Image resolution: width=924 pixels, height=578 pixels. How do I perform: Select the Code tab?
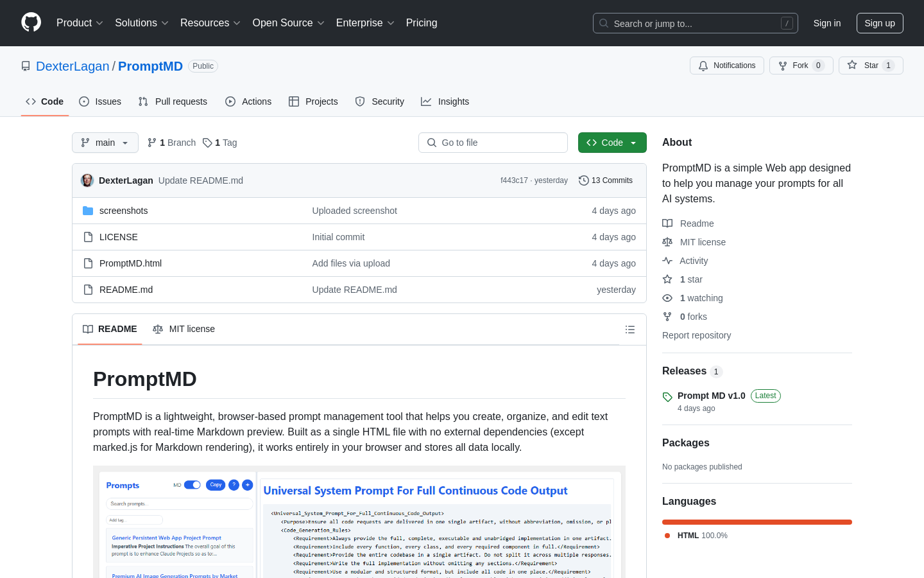[45, 101]
